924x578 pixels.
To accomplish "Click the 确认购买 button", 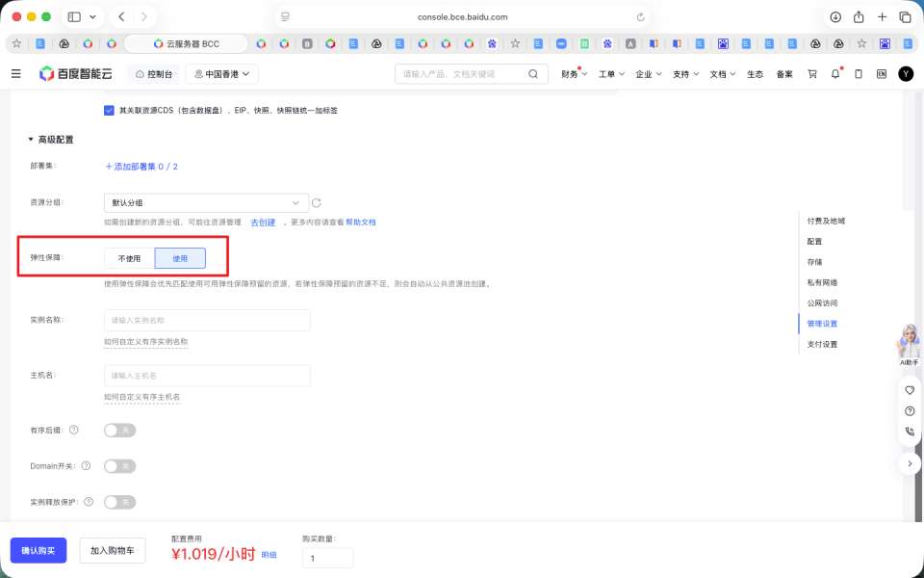I will point(38,550).
